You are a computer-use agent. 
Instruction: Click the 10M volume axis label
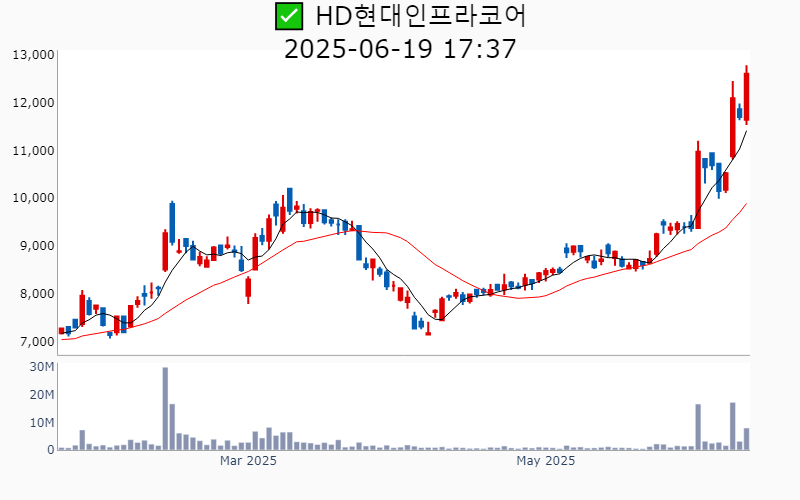point(42,422)
